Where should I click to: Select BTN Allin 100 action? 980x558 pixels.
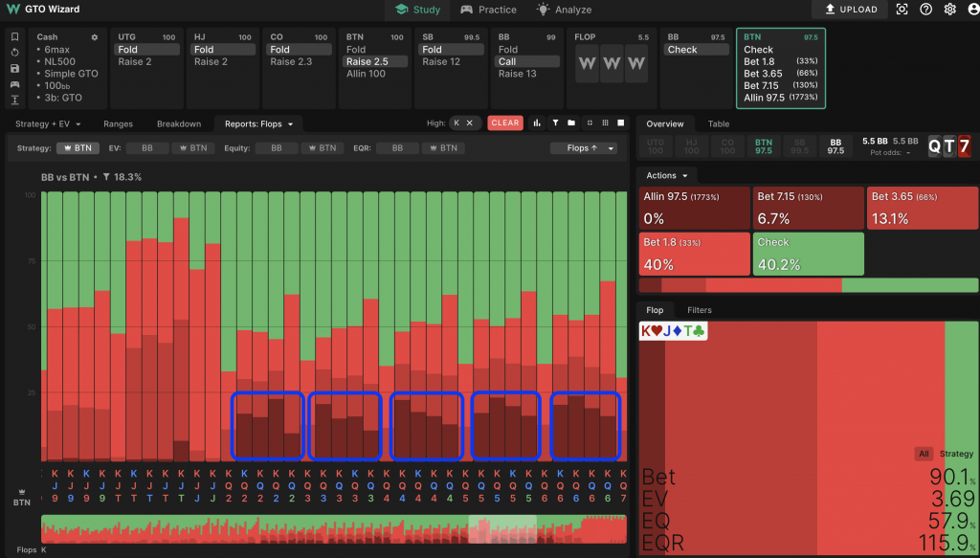(x=375, y=74)
